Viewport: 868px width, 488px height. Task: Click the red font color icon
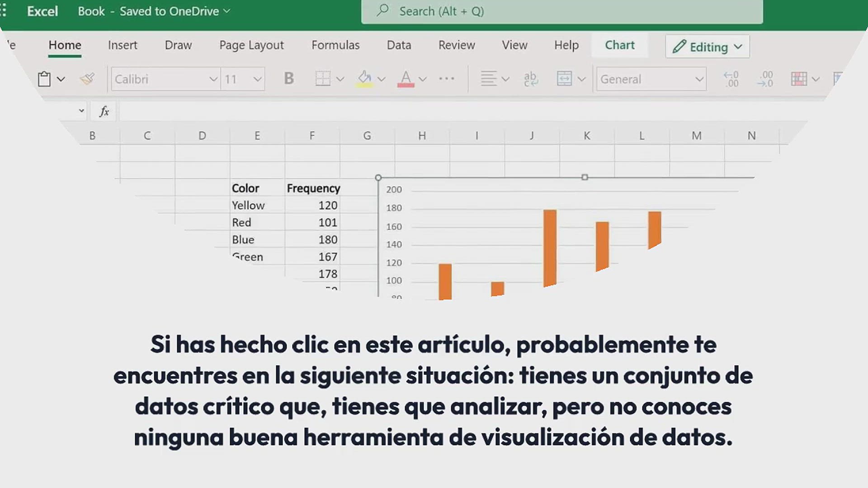pyautogui.click(x=406, y=79)
